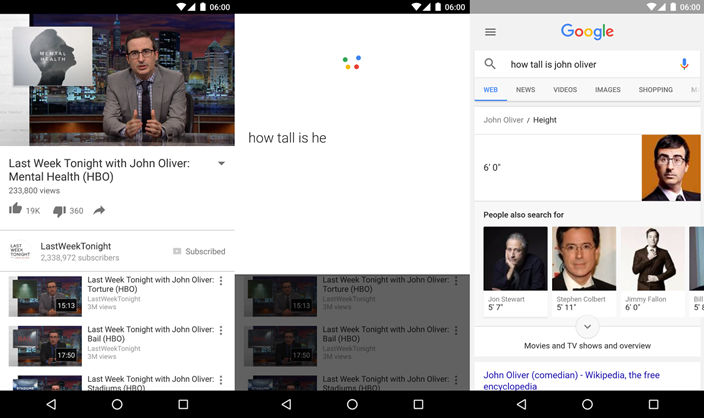Tap Back in right phone navigation bar
The height and width of the screenshot is (418, 704).
pyautogui.click(x=521, y=405)
